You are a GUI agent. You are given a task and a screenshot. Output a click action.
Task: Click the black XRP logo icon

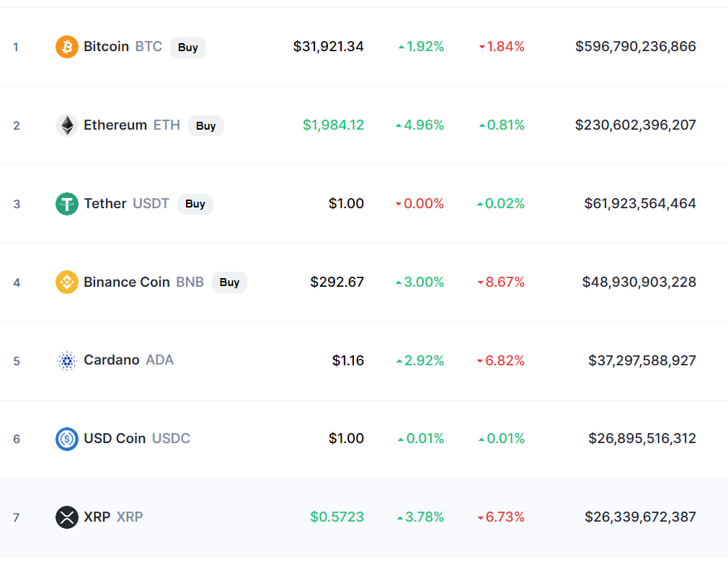pyautogui.click(x=67, y=517)
